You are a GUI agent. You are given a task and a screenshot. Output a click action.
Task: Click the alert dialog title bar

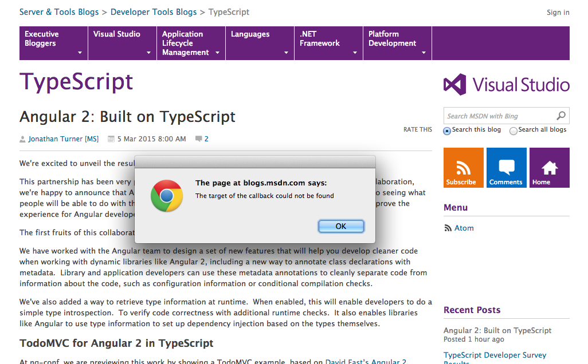(255, 162)
